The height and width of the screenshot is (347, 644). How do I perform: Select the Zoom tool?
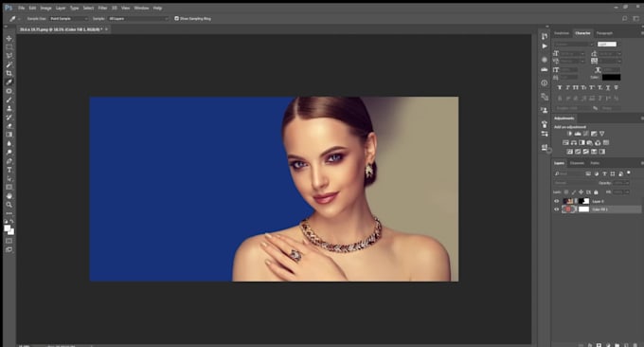9,205
